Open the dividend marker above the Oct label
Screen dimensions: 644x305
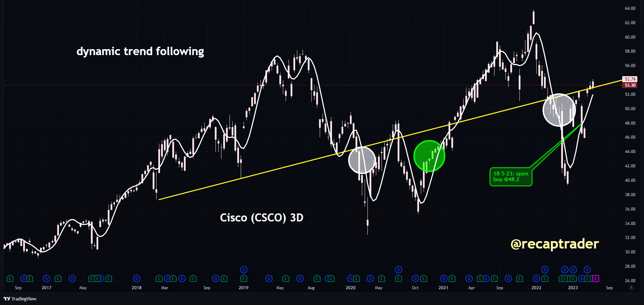415,279
